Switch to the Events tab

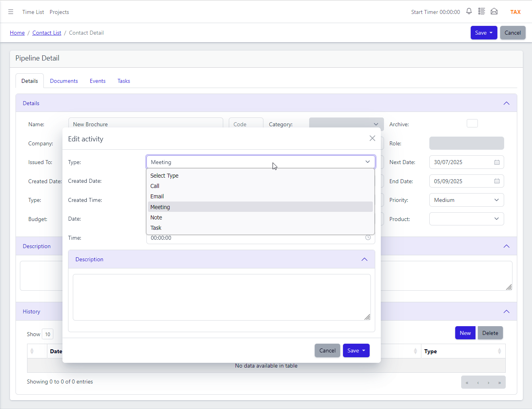(97, 81)
